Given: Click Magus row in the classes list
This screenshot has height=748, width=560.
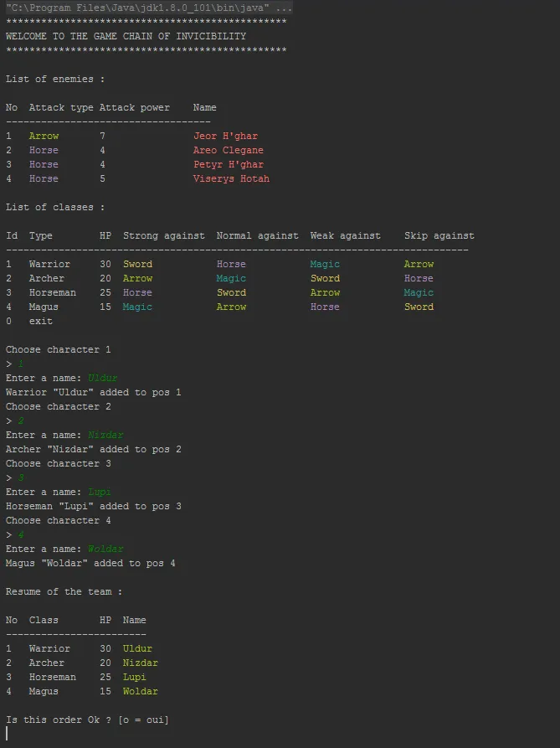Looking at the screenshot, I should 44,307.
